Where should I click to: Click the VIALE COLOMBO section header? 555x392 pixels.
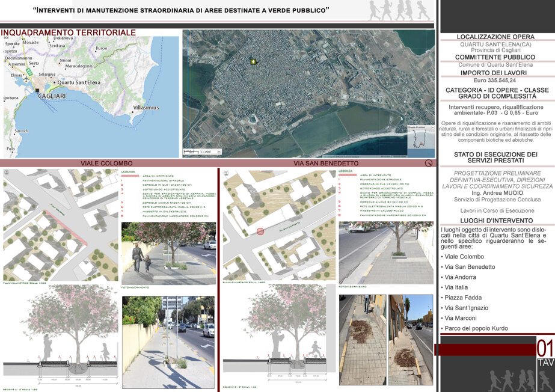pyautogui.click(x=106, y=163)
